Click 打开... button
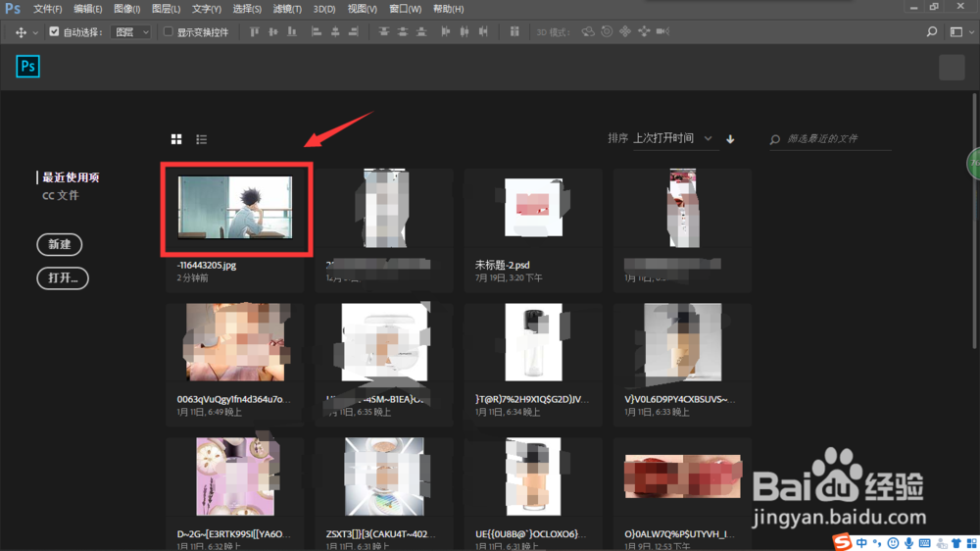This screenshot has height=551, width=980. point(63,278)
